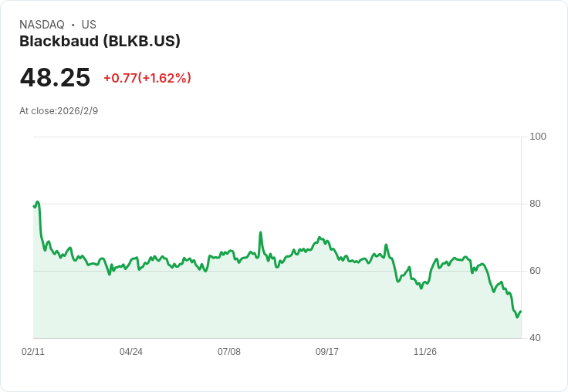
Task: Select the 04/24 date on the x-axis
Action: coord(131,352)
